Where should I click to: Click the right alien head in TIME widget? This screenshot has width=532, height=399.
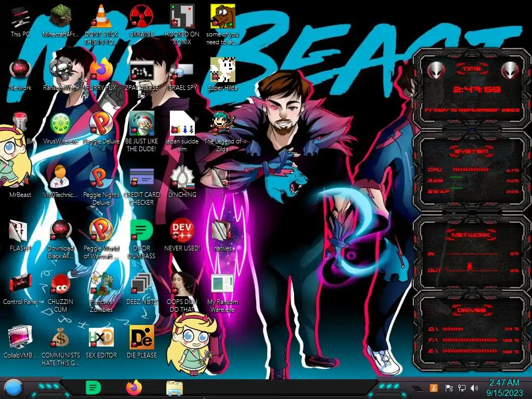tap(510, 70)
